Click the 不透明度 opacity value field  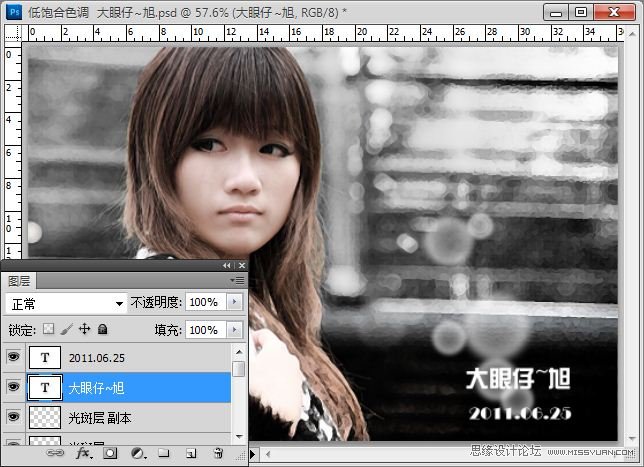(x=206, y=302)
